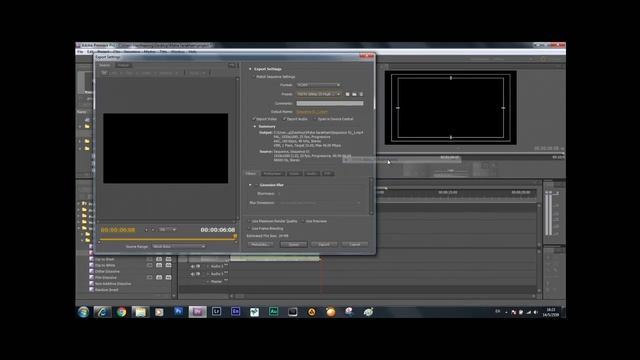Select the Film Dissolve effect icon

(x=91, y=278)
